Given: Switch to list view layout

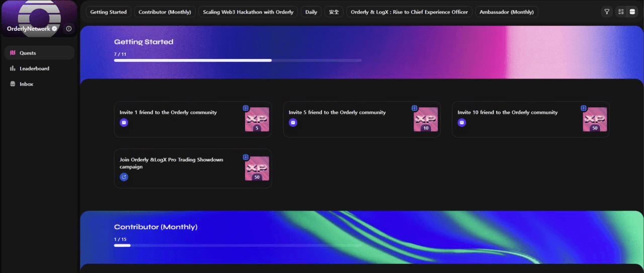Looking at the screenshot, I should click(x=632, y=12).
